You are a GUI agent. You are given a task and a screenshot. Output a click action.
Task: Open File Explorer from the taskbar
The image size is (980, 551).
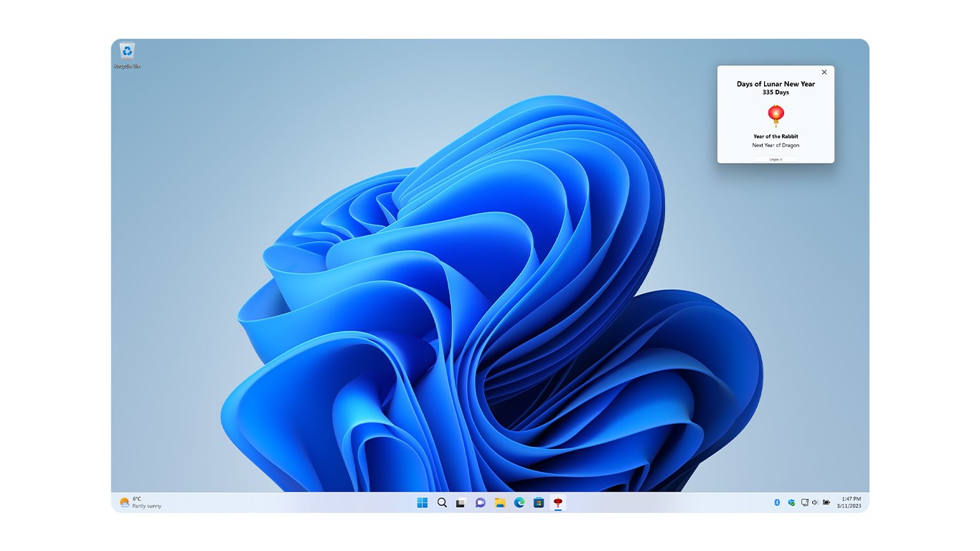500,502
